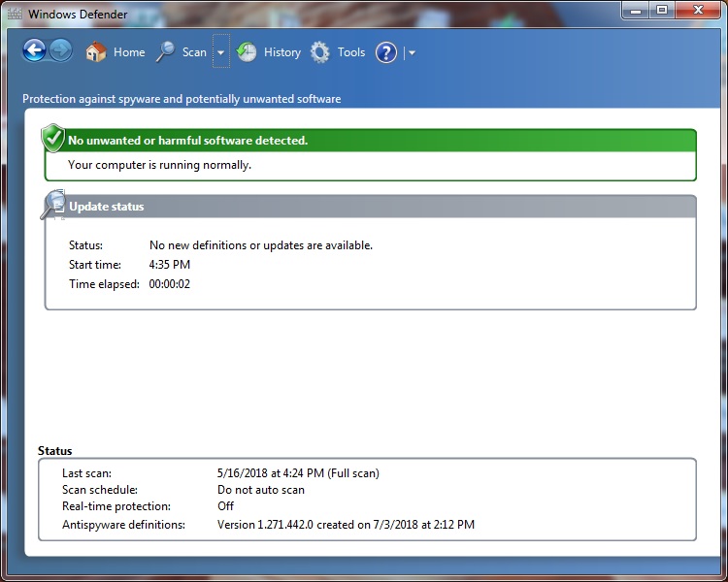Expand the Scan options dropdown arrow
The width and height of the screenshot is (728, 582).
(221, 52)
